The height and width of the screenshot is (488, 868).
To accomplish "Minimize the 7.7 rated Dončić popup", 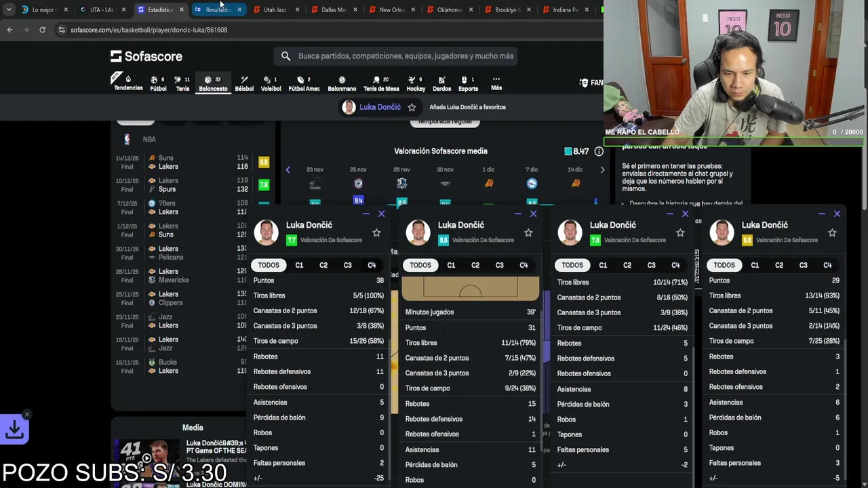I will [x=366, y=214].
